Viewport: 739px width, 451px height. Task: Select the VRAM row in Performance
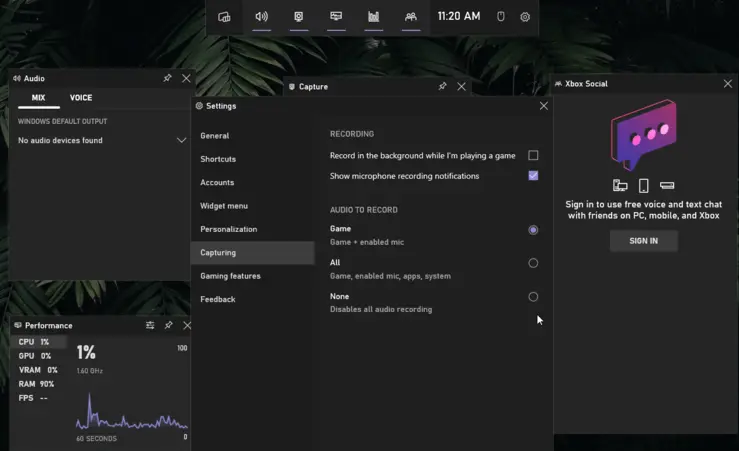pyautogui.click(x=39, y=370)
